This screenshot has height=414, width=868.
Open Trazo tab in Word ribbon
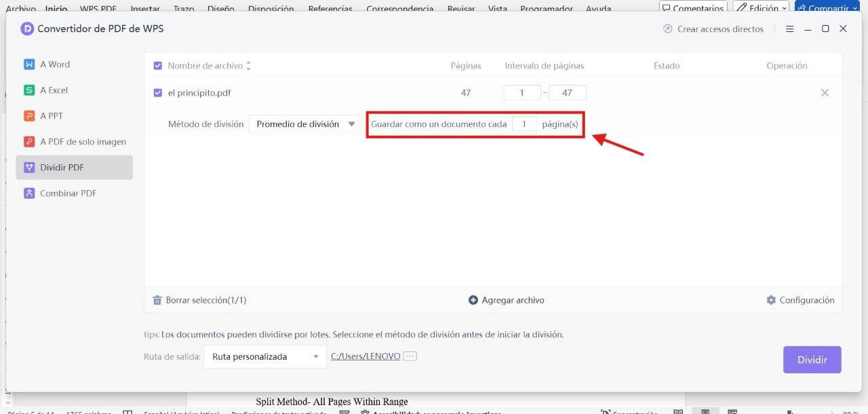[184, 9]
